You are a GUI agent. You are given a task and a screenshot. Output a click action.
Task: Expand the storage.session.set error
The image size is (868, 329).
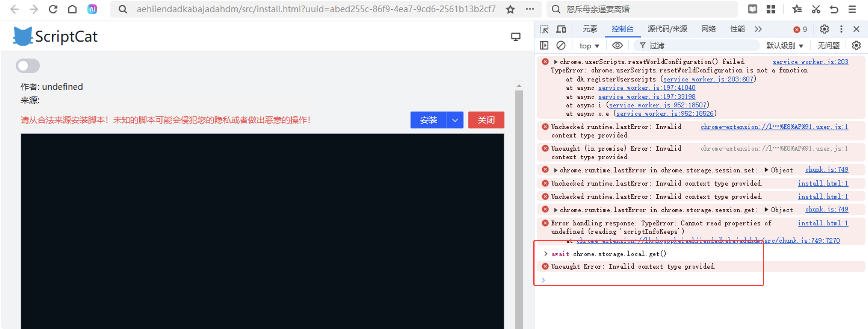click(x=555, y=170)
